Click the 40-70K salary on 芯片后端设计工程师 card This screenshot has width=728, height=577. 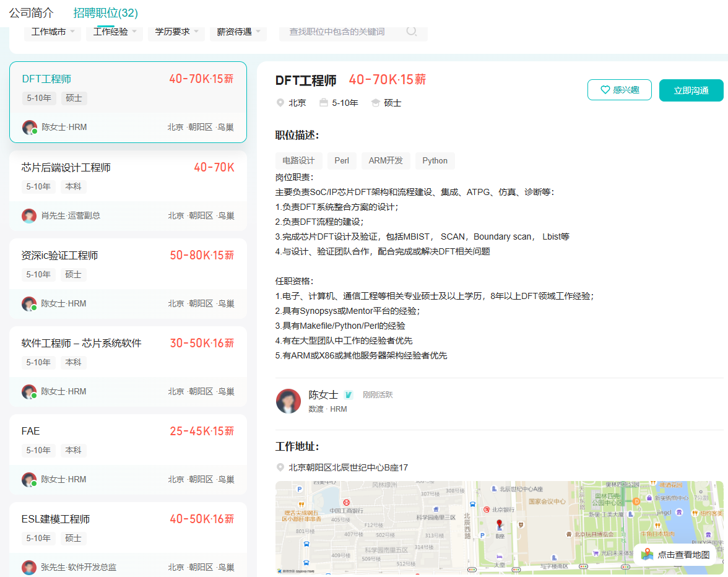tap(214, 168)
